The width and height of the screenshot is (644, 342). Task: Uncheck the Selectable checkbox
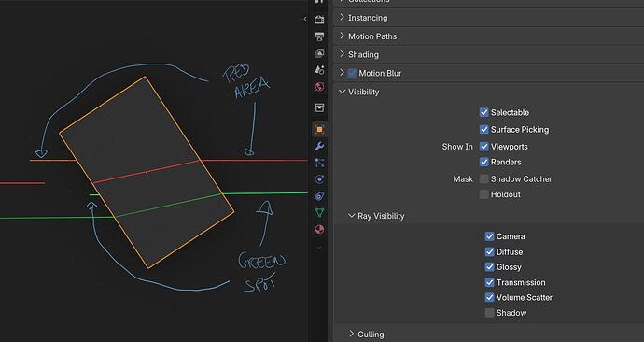pos(483,112)
